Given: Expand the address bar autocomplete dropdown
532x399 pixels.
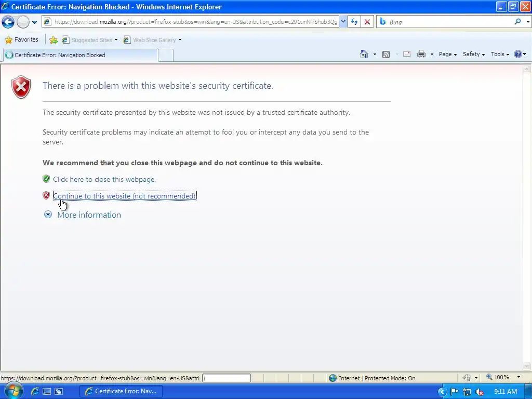Looking at the screenshot, I should [x=343, y=22].
